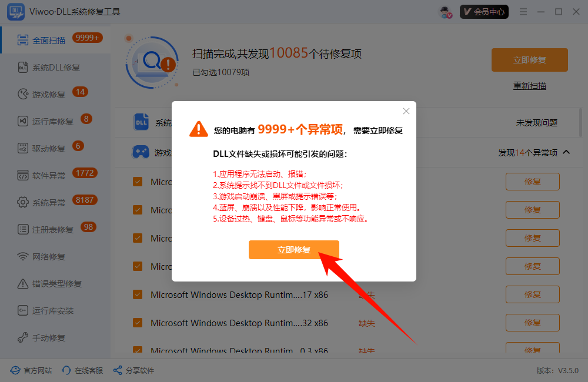The width and height of the screenshot is (588, 382).
Task: Click the driver repair icon in sidebar
Action: [23, 149]
